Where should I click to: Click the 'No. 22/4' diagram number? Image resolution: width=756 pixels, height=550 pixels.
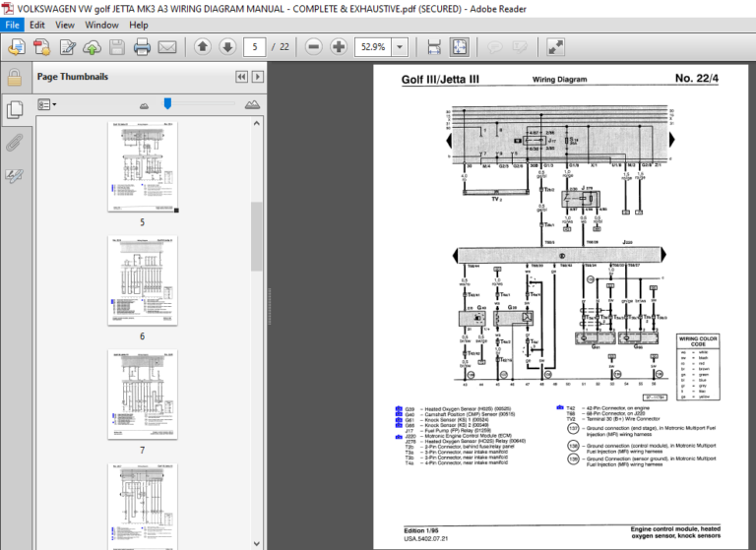(x=697, y=78)
